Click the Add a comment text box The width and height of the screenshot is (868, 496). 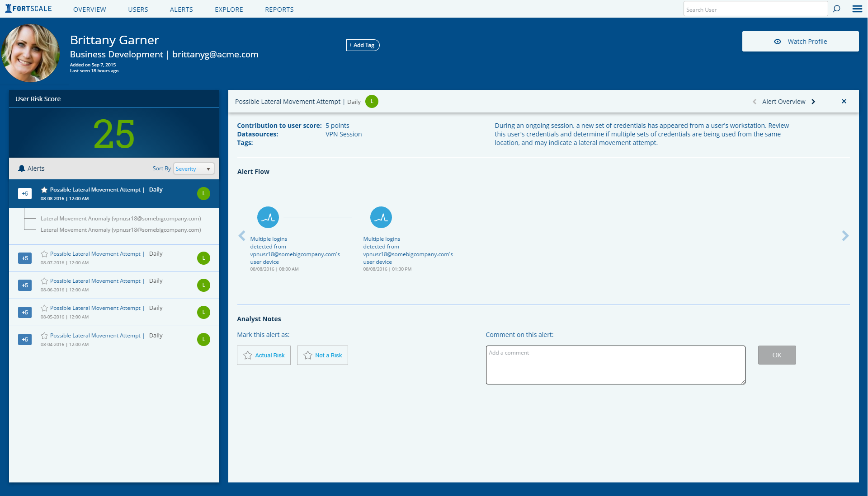click(615, 365)
